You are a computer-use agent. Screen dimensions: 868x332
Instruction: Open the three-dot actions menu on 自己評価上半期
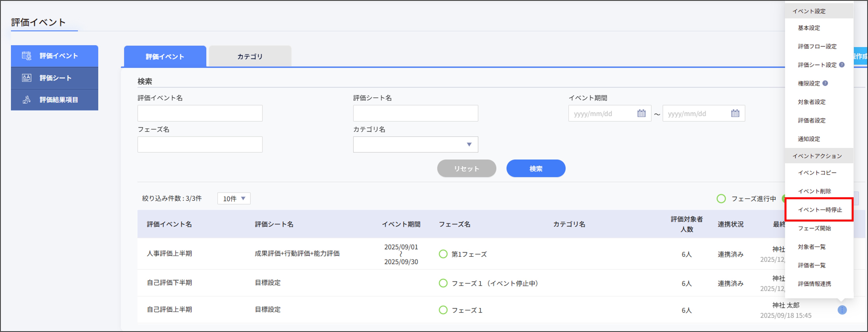click(842, 310)
